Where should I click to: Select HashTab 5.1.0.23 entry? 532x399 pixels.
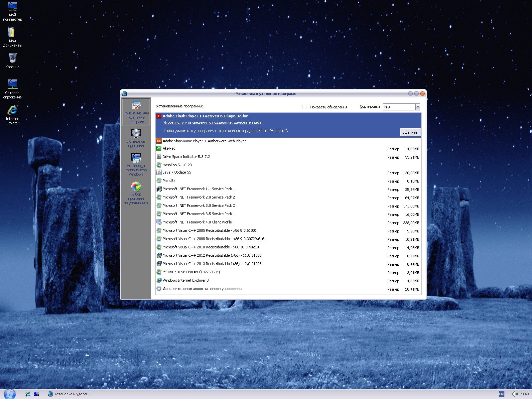click(288, 165)
